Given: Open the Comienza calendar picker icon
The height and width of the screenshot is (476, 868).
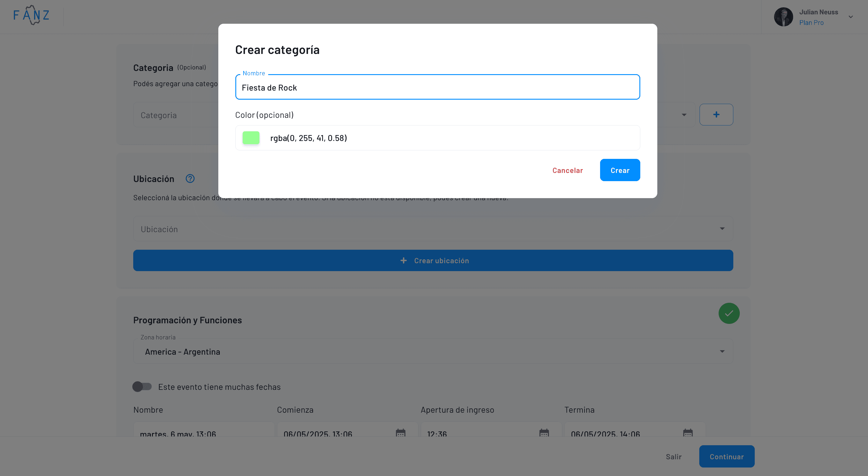Looking at the screenshot, I should (400, 433).
